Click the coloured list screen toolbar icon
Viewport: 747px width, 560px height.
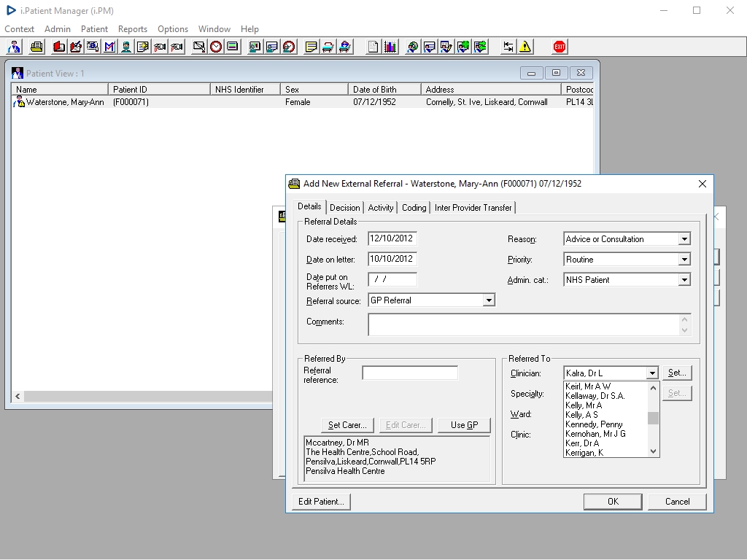pos(233,47)
